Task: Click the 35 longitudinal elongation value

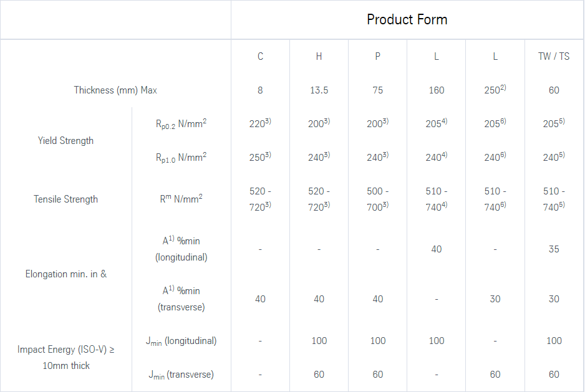Action: (x=553, y=249)
